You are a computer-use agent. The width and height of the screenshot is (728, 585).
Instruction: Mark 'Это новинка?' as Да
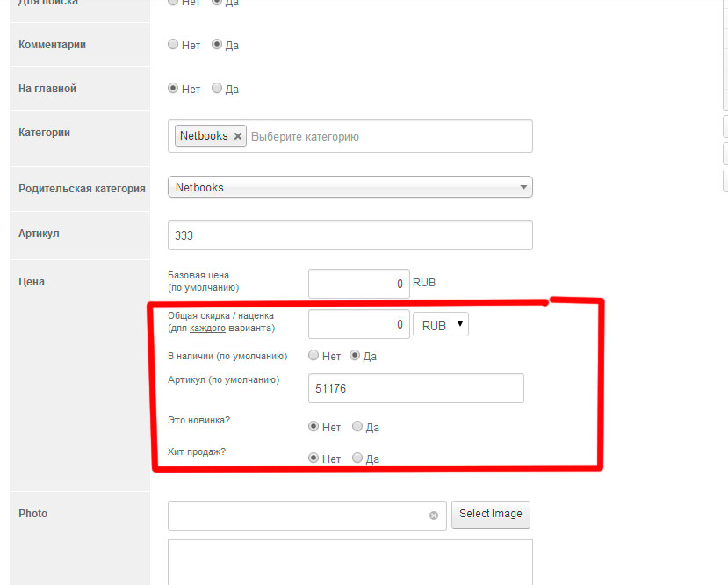pyautogui.click(x=357, y=427)
